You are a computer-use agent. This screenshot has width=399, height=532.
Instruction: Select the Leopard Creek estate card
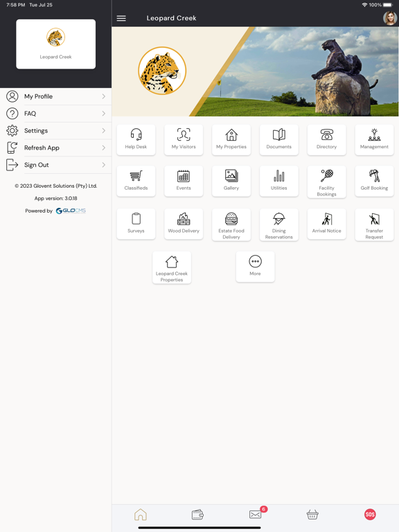[x=55, y=44]
